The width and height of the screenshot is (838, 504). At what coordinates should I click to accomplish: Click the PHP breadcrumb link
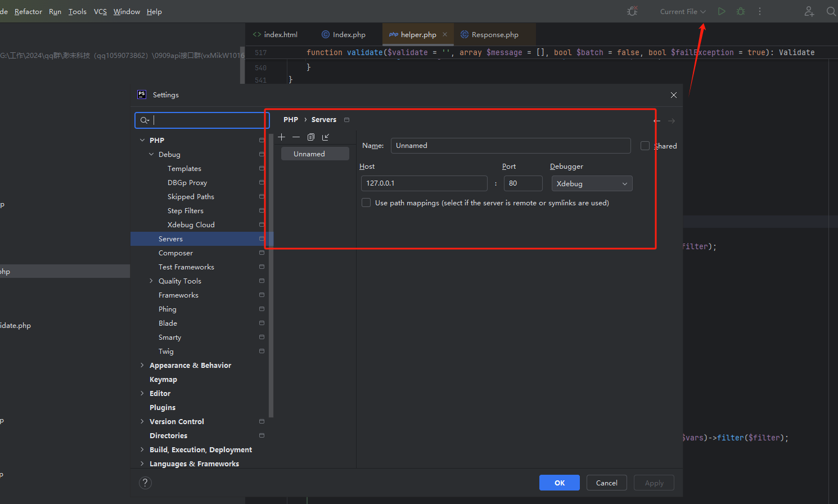291,120
